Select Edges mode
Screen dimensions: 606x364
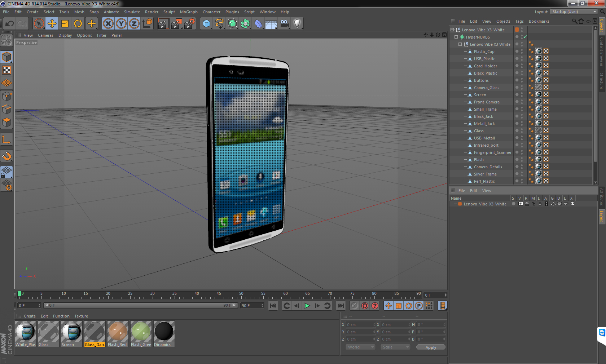coord(6,110)
